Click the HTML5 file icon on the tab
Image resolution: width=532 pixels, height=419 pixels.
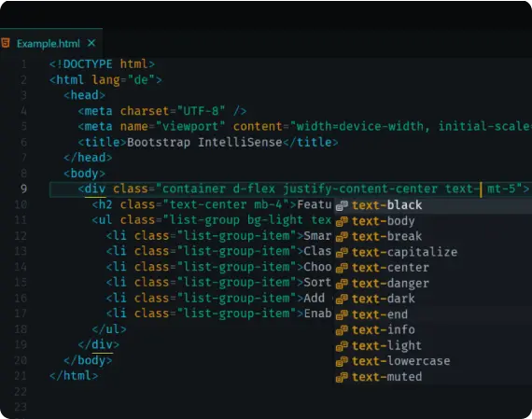(x=6, y=43)
